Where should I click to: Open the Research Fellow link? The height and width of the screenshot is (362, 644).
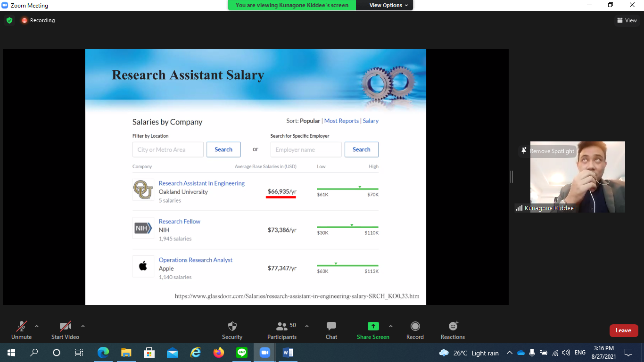[x=180, y=222]
